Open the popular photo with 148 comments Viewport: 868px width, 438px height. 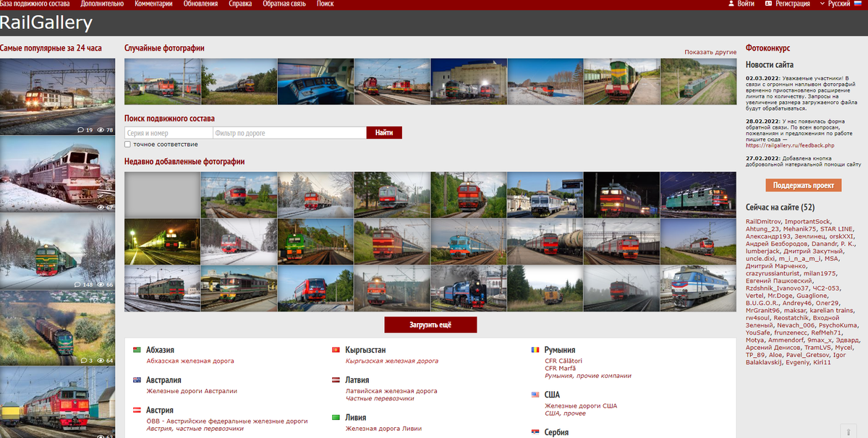(57, 252)
